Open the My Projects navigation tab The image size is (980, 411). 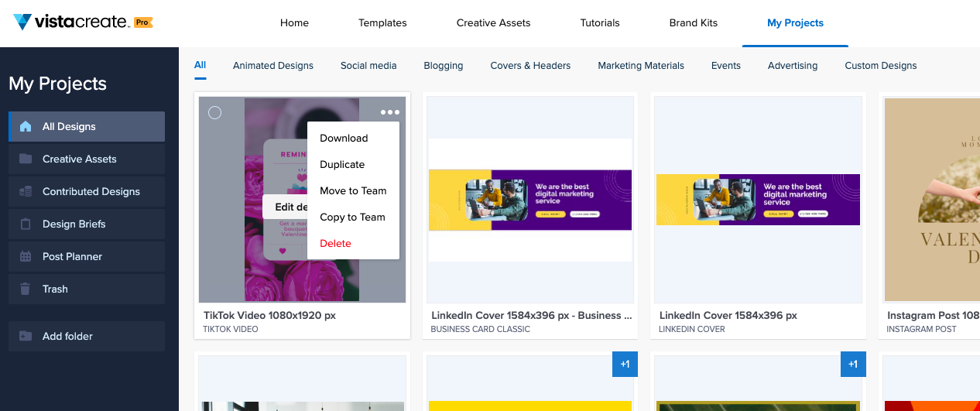[795, 22]
